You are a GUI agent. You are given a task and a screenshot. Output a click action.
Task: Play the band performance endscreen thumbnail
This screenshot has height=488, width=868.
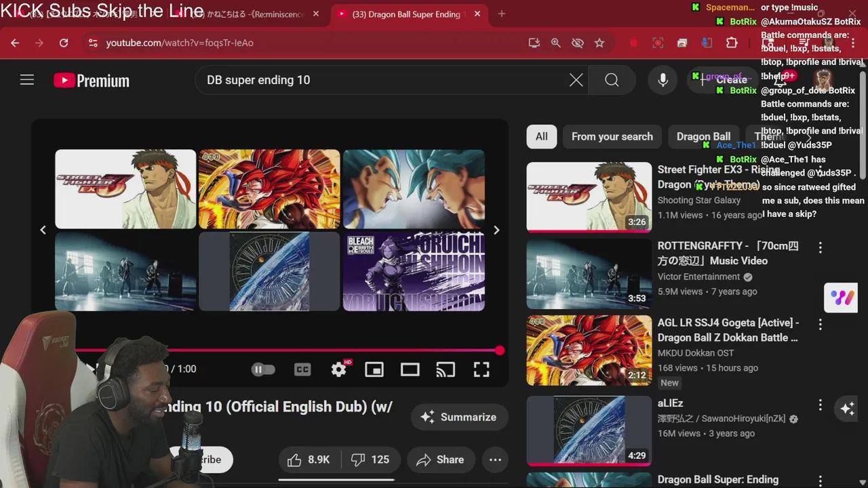[x=125, y=272]
